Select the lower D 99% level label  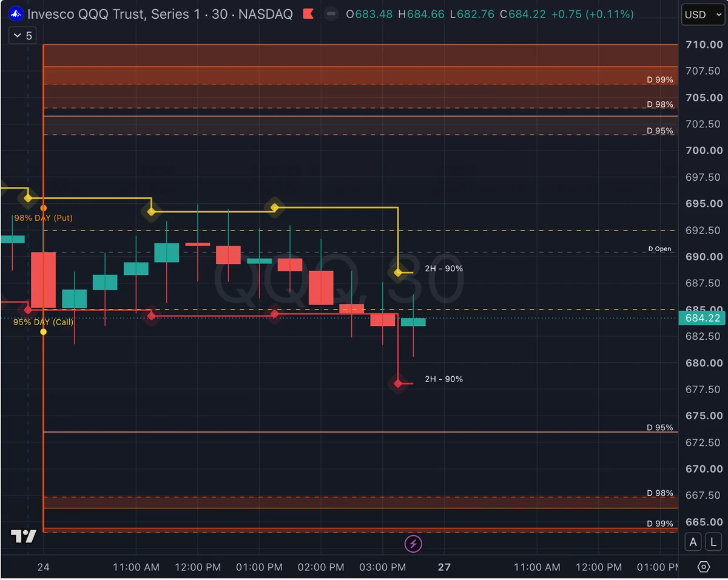pyautogui.click(x=660, y=524)
